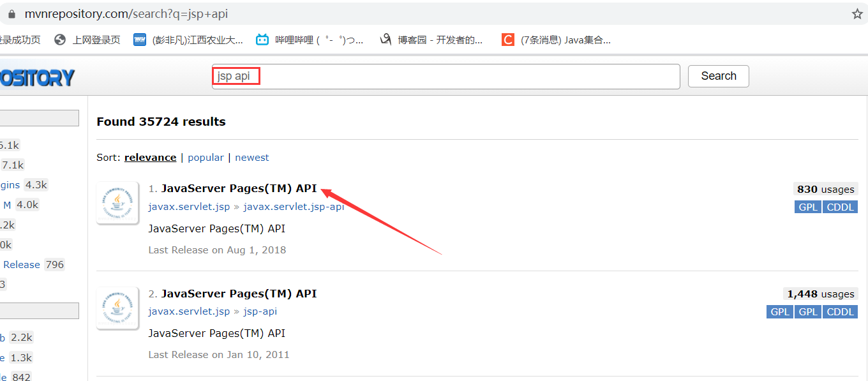868x381 pixels.
Task: Click the sidebar item with 1.3k count
Action: coord(17,357)
